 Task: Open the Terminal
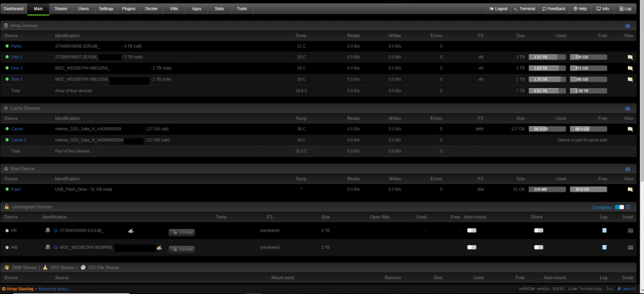pyautogui.click(x=525, y=8)
